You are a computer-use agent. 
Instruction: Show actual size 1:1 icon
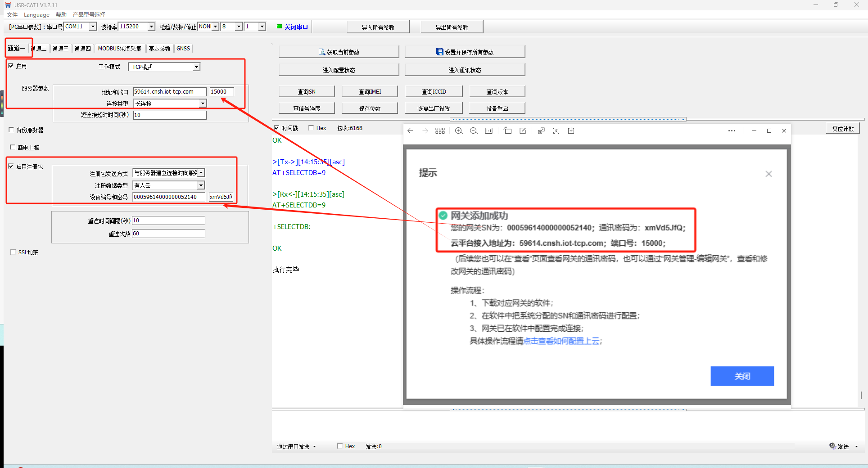488,131
